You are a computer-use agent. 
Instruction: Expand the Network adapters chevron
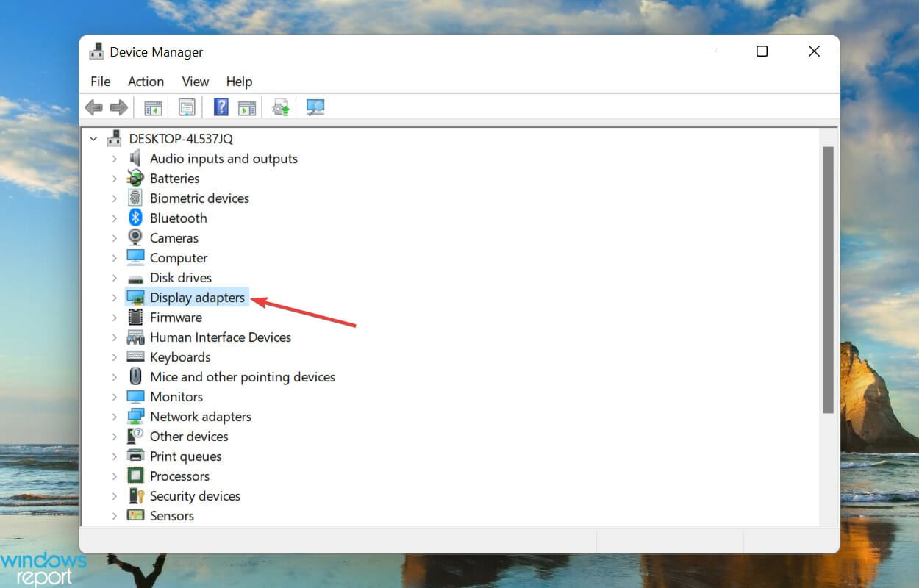(x=114, y=417)
